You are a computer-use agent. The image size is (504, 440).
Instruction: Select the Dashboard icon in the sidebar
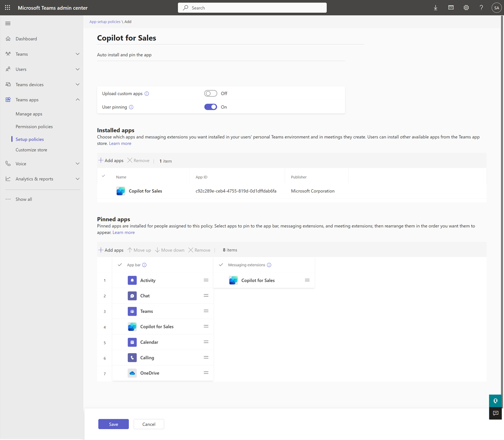[x=8, y=38]
